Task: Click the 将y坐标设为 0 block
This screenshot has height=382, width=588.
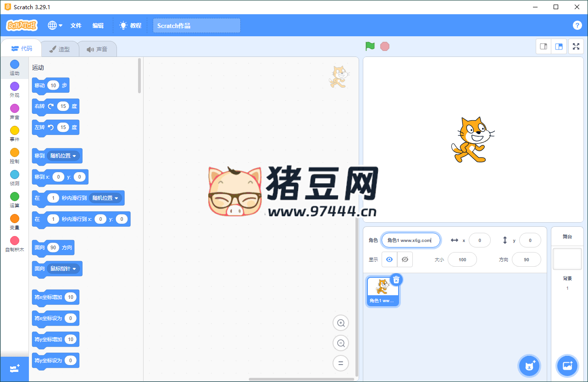Action: 55,360
